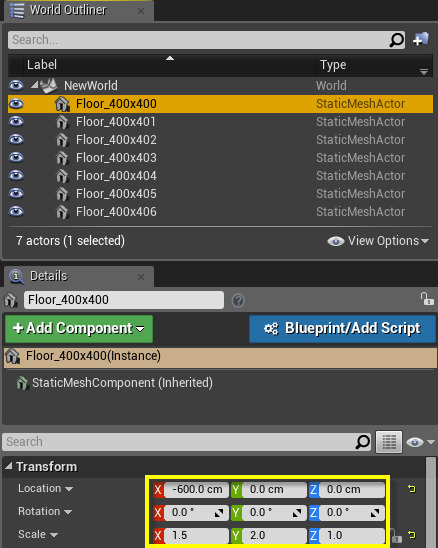Reset Scale to default arrow
The height and width of the screenshot is (548, 438).
tap(412, 535)
